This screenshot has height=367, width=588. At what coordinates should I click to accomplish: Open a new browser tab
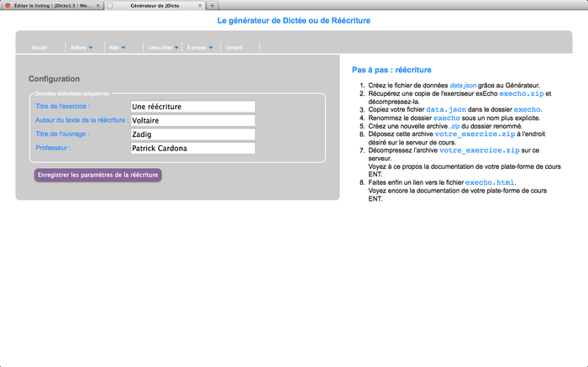tap(213, 5)
